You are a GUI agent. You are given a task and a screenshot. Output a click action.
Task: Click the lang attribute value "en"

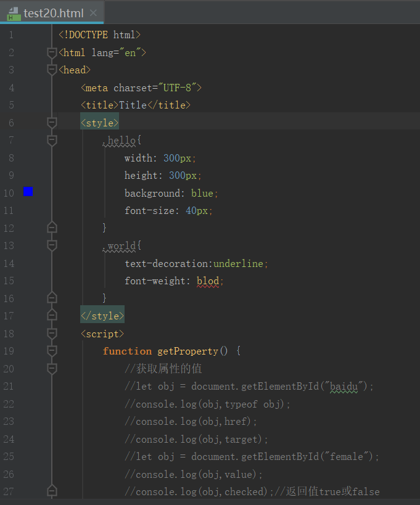[130, 52]
